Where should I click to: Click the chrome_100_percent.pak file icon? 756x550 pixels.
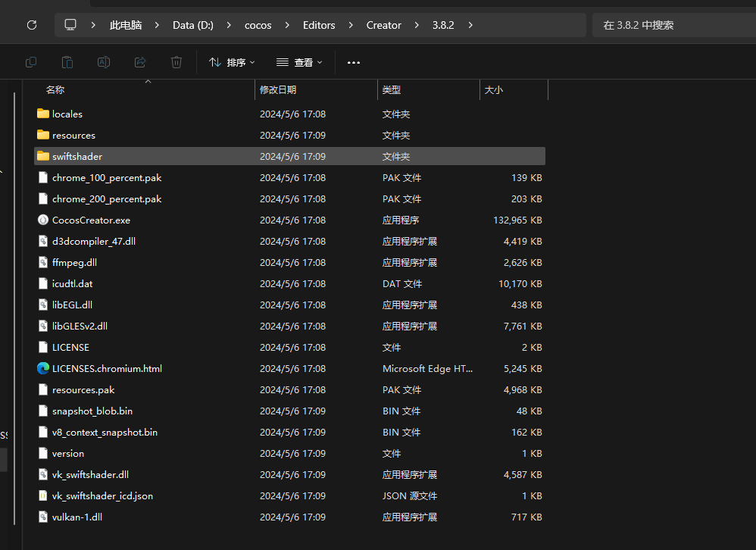[x=43, y=177]
